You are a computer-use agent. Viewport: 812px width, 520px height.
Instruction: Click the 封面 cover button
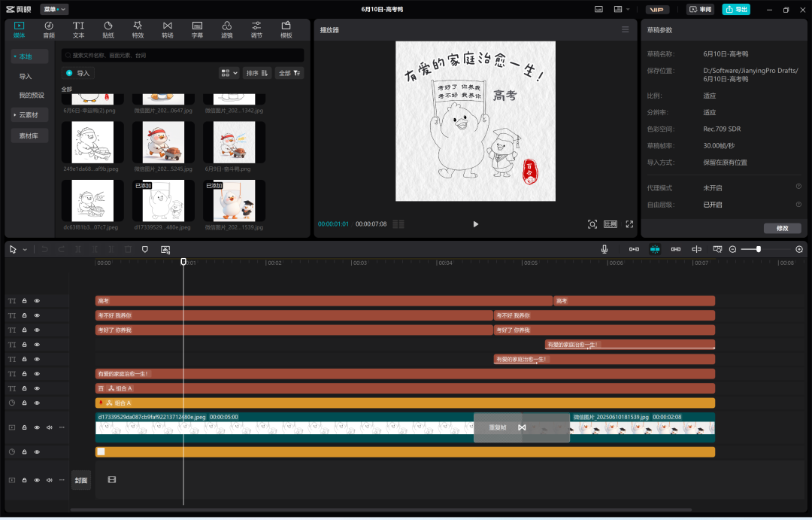80,480
